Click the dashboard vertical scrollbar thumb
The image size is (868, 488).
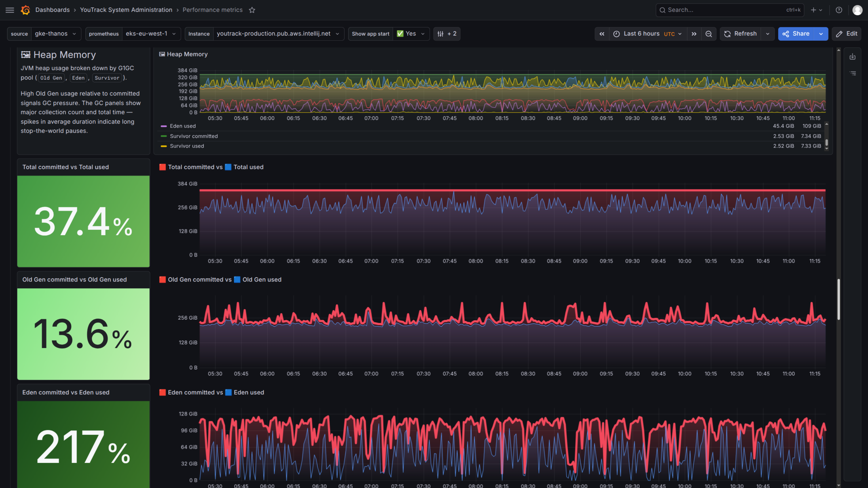839,299
